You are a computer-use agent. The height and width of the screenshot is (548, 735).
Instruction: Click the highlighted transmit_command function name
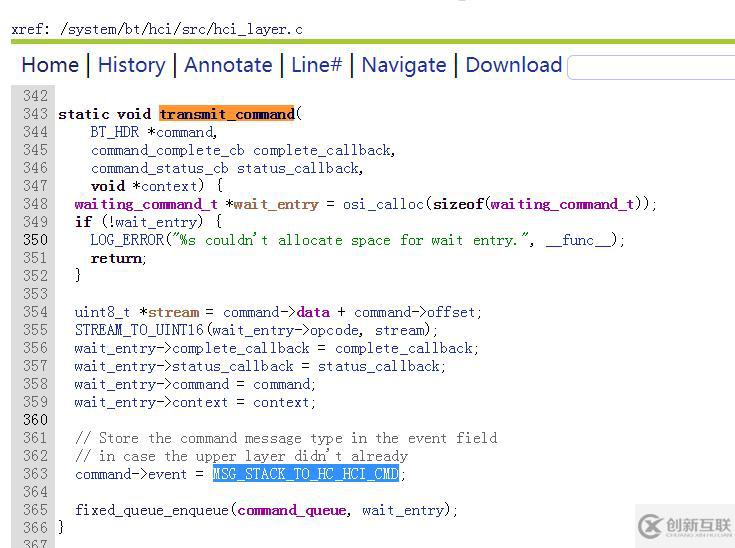[x=227, y=114]
